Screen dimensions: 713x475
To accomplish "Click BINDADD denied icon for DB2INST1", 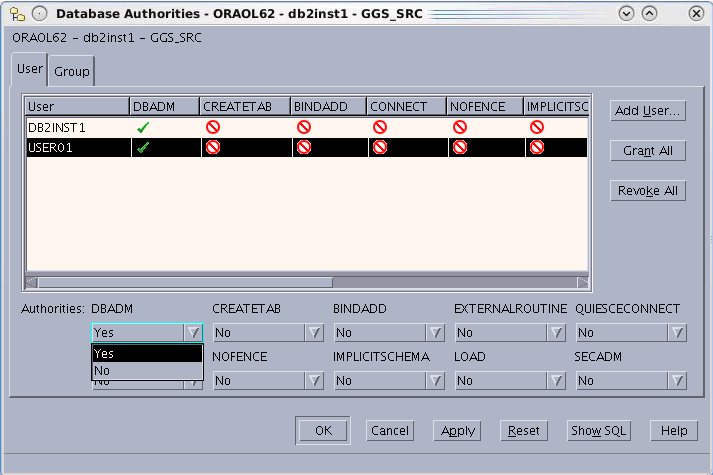I will pos(304,127).
